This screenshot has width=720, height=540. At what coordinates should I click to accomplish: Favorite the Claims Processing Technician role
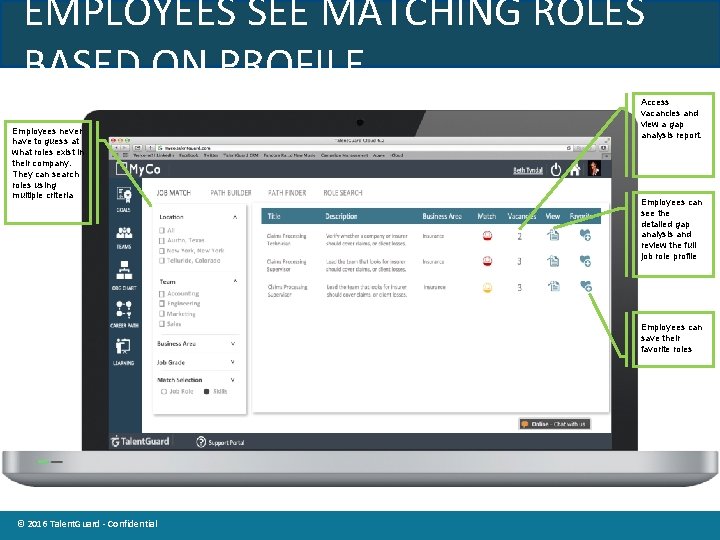click(585, 235)
